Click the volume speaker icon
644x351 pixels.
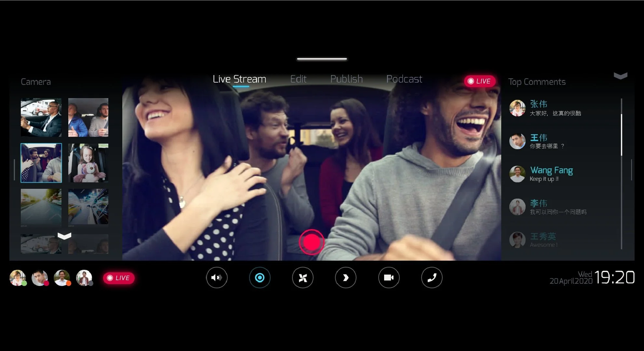(217, 278)
